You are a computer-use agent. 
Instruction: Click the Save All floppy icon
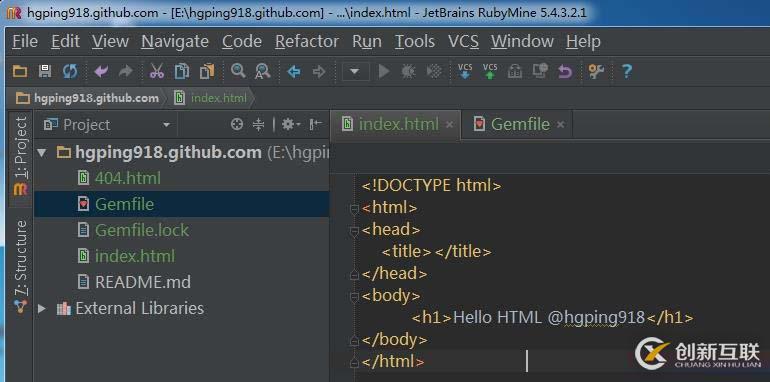[45, 72]
